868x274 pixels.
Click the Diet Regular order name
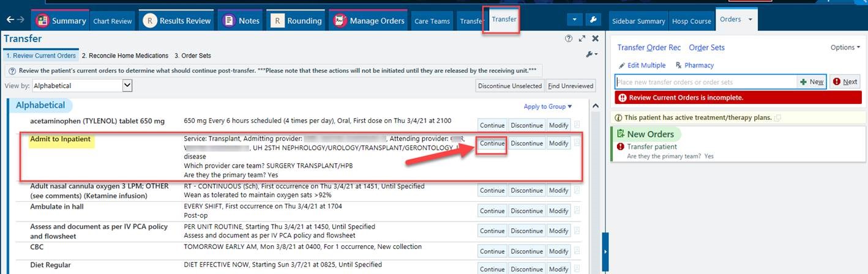[x=51, y=265]
